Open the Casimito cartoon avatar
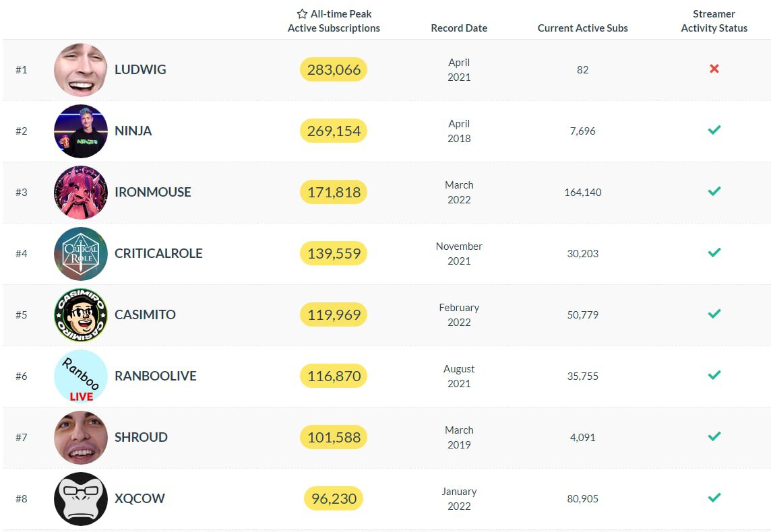Screen dimensions: 773x532 point(81,315)
